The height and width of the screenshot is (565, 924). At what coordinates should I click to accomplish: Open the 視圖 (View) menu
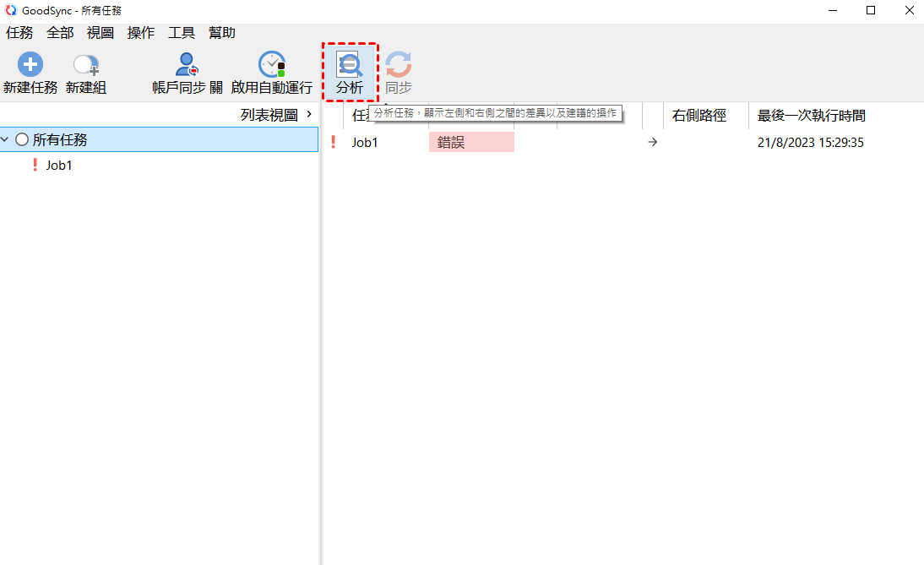tap(101, 33)
